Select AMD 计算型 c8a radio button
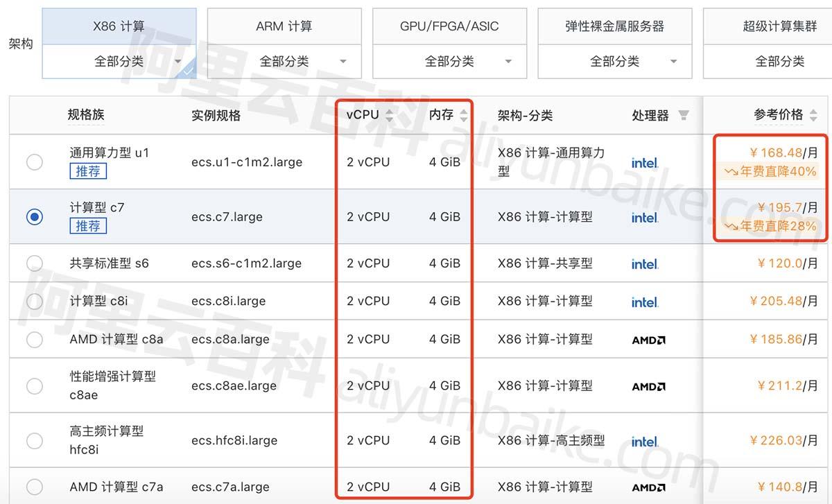832x504 pixels. point(35,340)
